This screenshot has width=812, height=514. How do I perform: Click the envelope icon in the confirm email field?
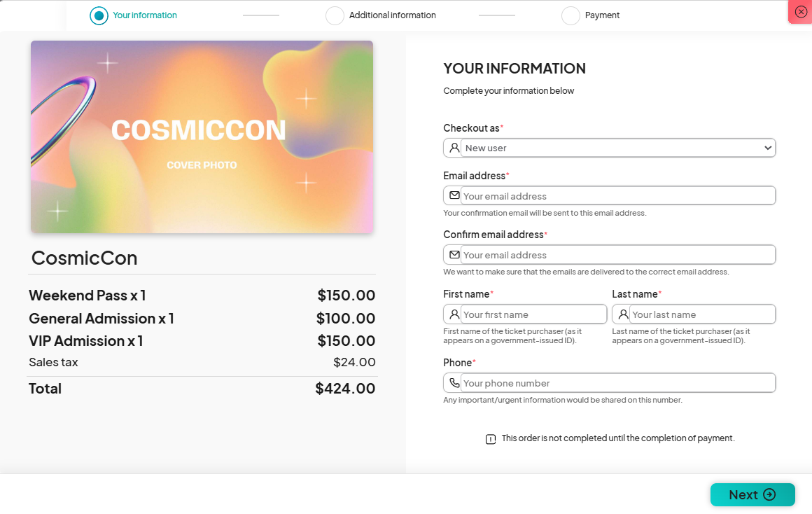[454, 254]
